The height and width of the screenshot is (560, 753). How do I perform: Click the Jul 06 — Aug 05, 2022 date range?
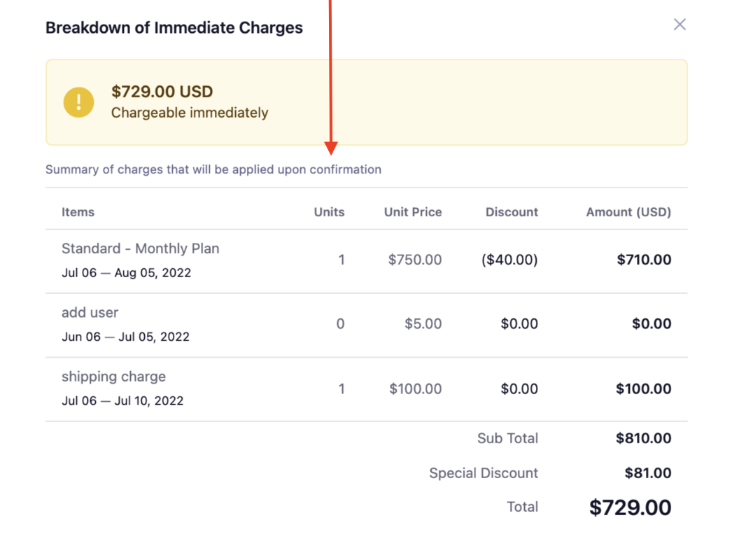pyautogui.click(x=126, y=273)
